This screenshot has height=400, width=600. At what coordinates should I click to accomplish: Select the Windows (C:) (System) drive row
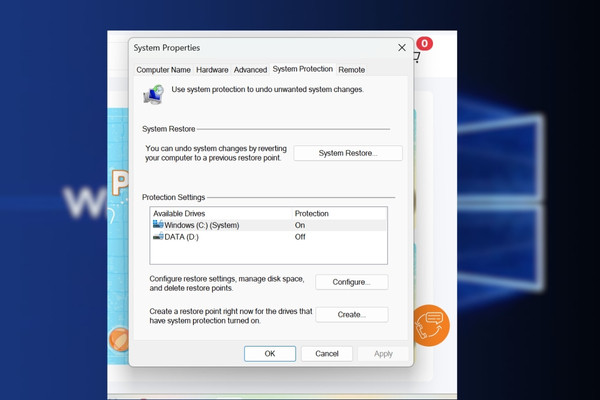[x=269, y=225]
